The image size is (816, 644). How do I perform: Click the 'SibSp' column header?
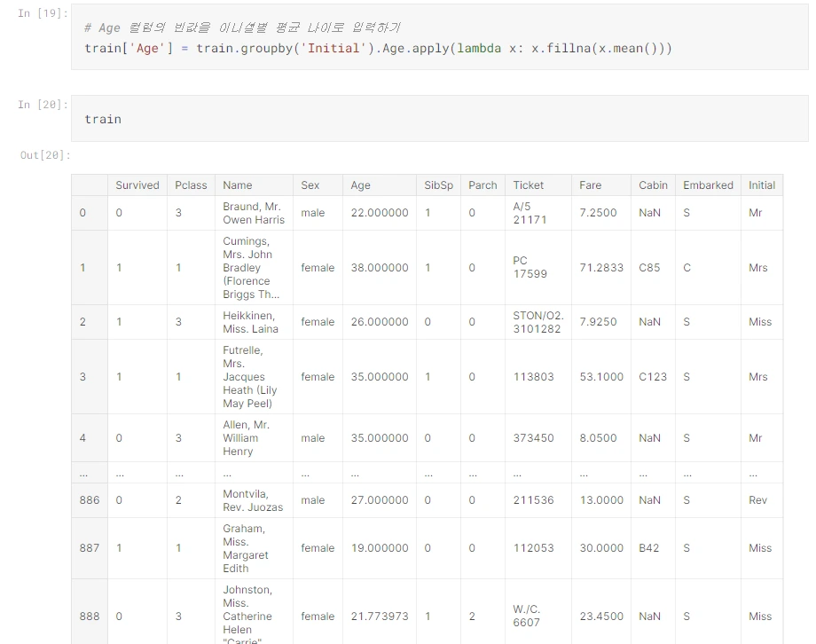pyautogui.click(x=439, y=185)
